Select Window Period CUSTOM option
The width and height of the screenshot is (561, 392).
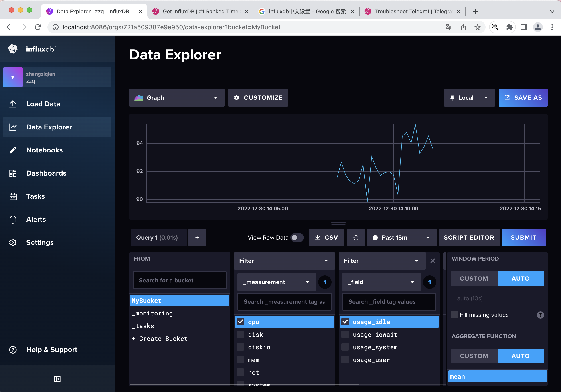(x=474, y=278)
